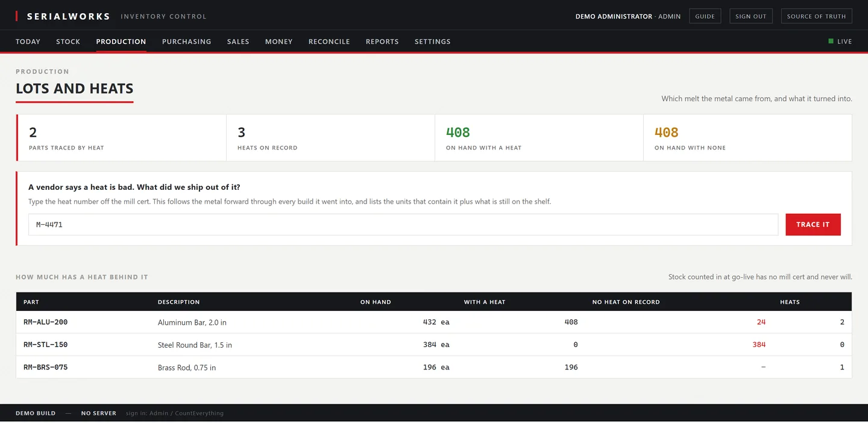Screen dimensions: 868x423
Task: Open the SETTINGS tab
Action: tap(433, 42)
